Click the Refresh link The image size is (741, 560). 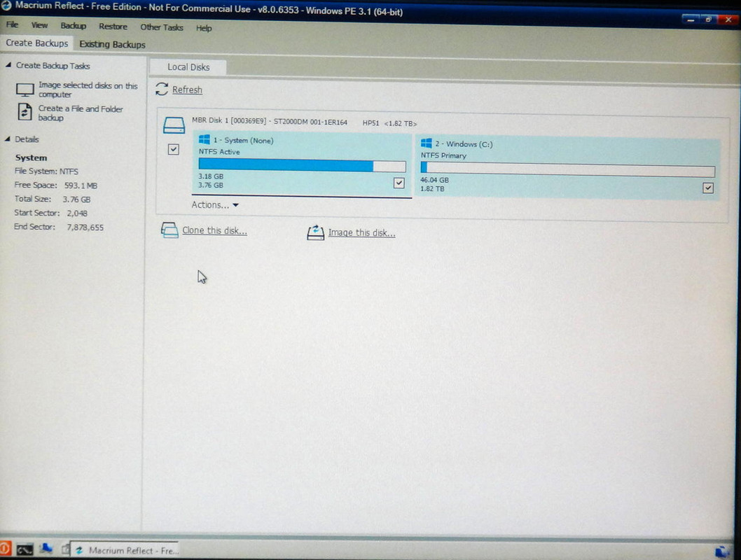click(x=187, y=90)
